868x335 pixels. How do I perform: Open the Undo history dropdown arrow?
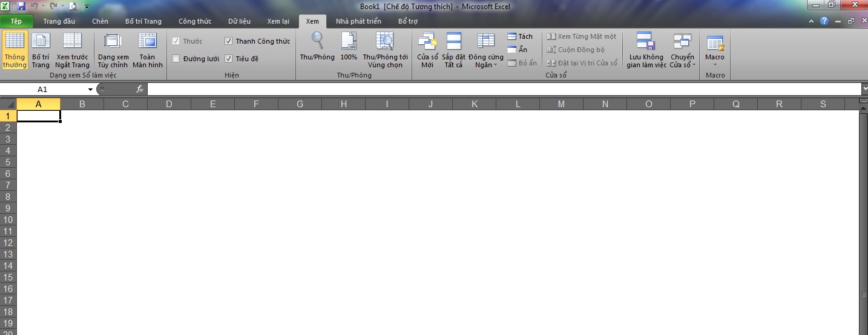pos(44,6)
